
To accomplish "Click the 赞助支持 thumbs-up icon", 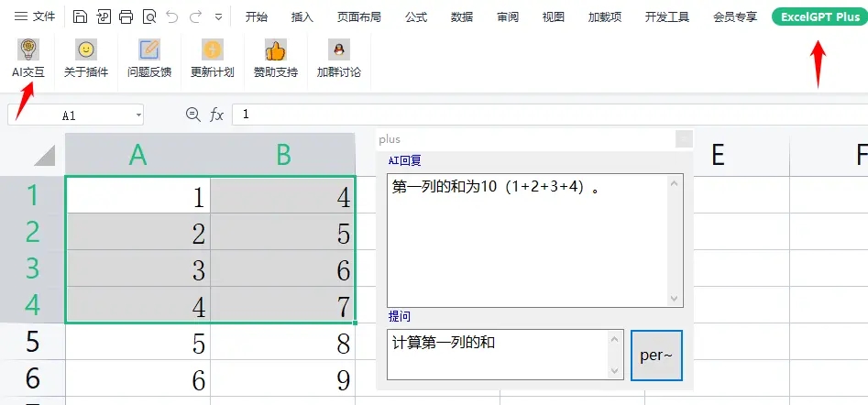I will pyautogui.click(x=275, y=49).
